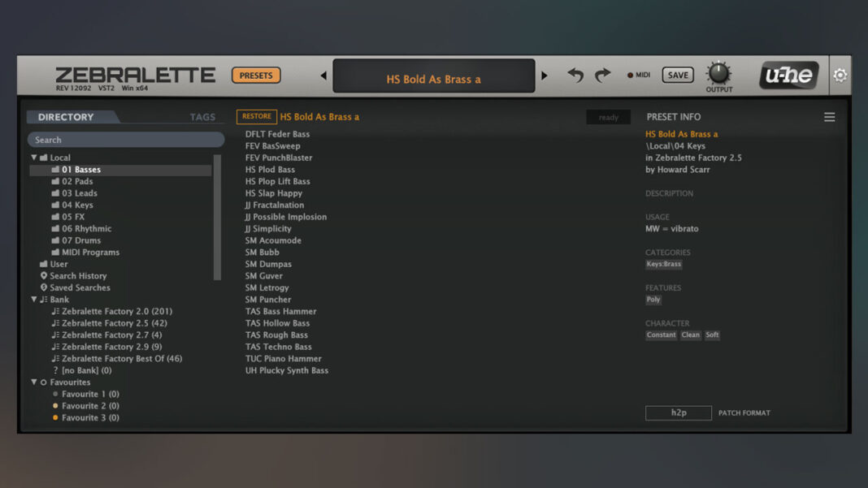
Task: Open Search History in the sidebar
Action: click(x=79, y=275)
